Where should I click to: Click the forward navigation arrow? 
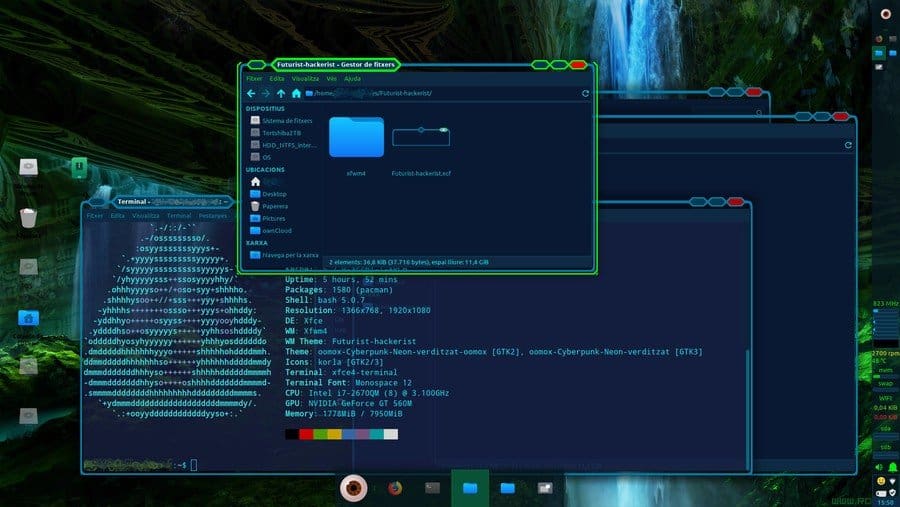tap(266, 93)
